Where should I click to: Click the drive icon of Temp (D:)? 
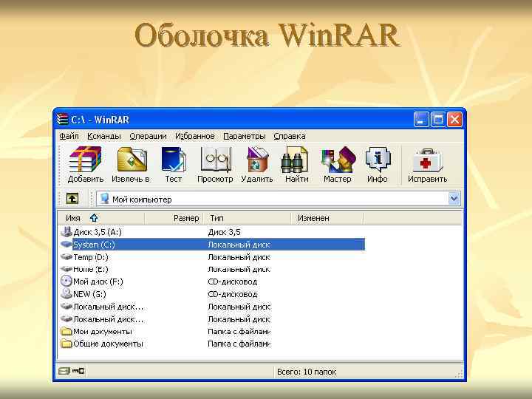(x=66, y=257)
